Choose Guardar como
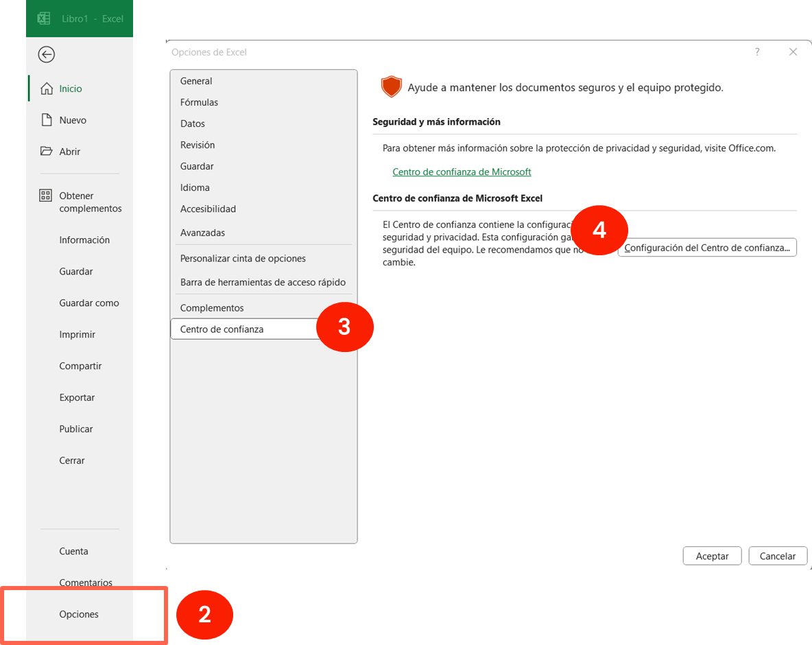The width and height of the screenshot is (812, 645). [89, 303]
